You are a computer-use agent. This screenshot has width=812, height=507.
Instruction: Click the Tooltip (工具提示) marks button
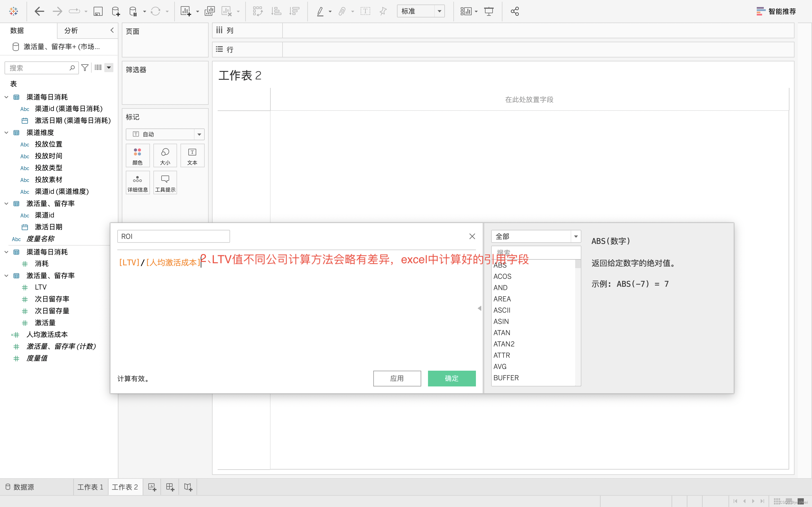pyautogui.click(x=165, y=183)
